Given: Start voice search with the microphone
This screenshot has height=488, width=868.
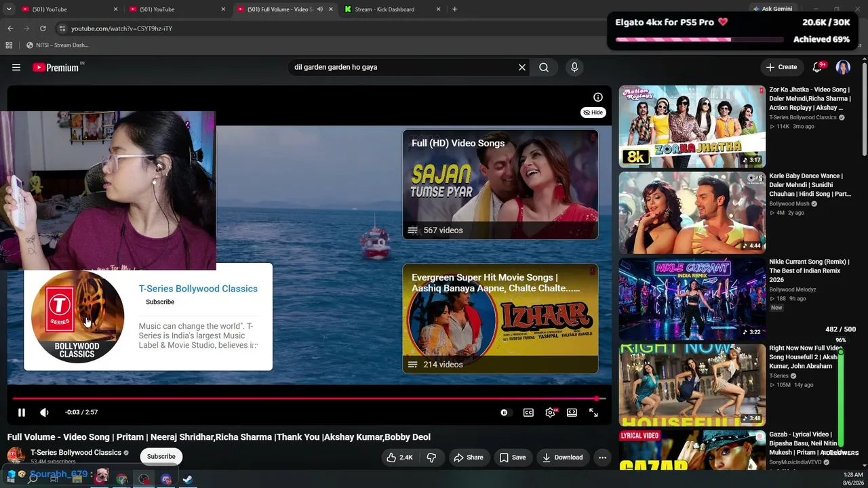Looking at the screenshot, I should [x=574, y=67].
